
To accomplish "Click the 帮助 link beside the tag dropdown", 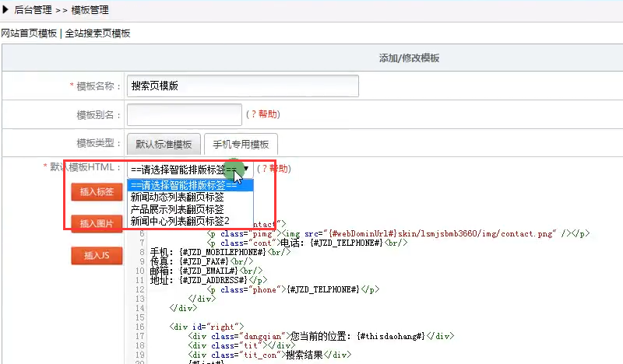I will point(278,169).
